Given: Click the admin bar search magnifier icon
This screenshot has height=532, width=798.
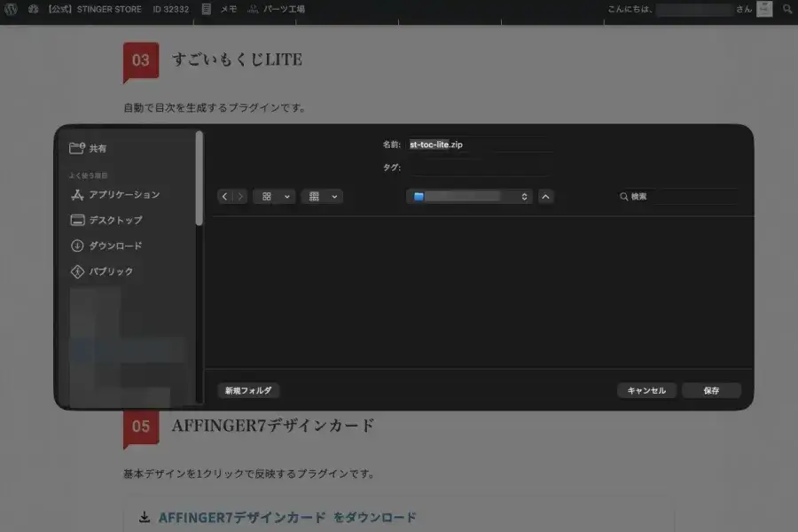Looking at the screenshot, I should [786, 9].
